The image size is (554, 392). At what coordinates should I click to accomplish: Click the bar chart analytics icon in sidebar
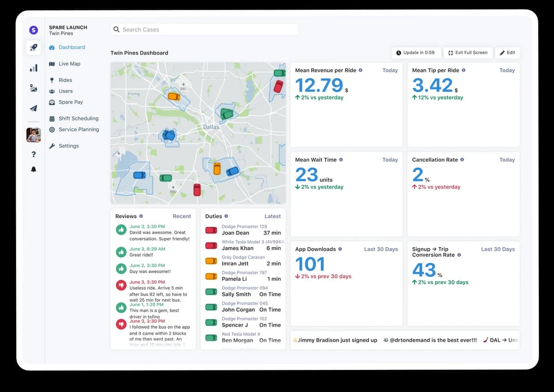(x=33, y=67)
